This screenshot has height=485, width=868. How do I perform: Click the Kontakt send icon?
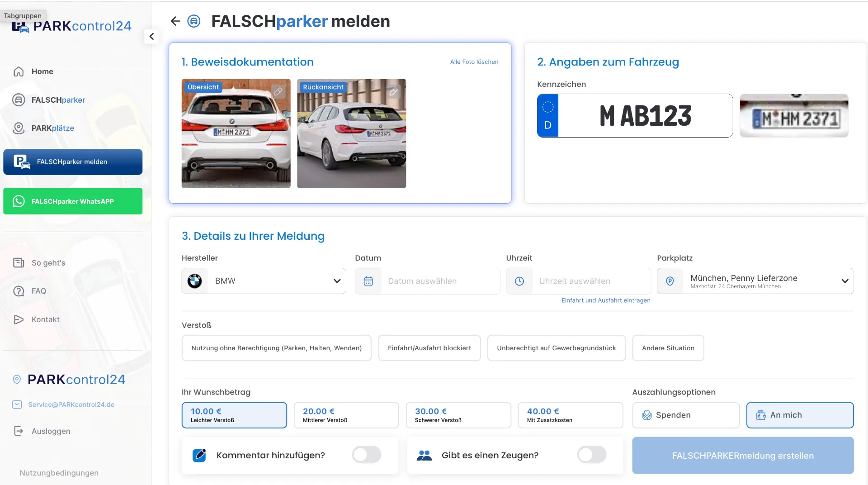click(19, 319)
